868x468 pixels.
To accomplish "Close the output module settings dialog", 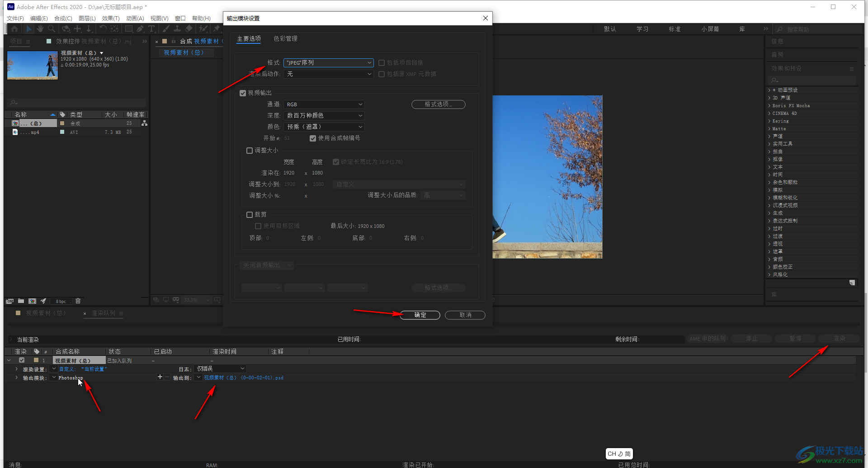I will click(x=485, y=18).
